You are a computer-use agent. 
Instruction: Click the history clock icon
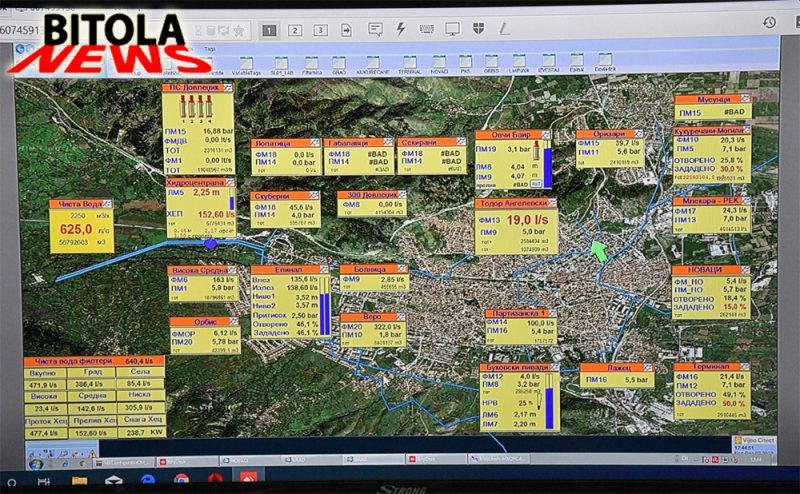click(x=769, y=22)
